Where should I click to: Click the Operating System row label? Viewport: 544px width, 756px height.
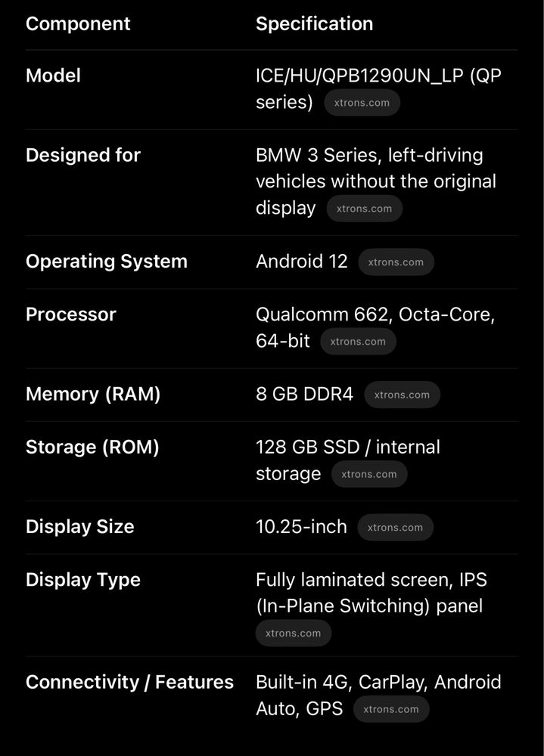106,262
